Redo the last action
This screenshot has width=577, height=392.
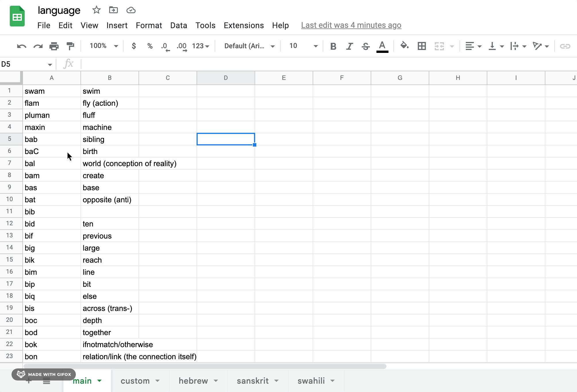click(x=38, y=46)
